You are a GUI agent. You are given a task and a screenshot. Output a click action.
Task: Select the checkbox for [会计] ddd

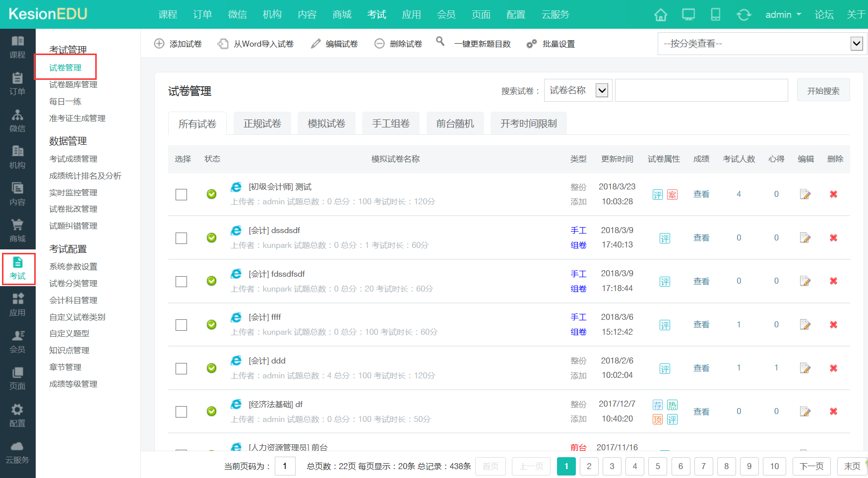pyautogui.click(x=181, y=368)
